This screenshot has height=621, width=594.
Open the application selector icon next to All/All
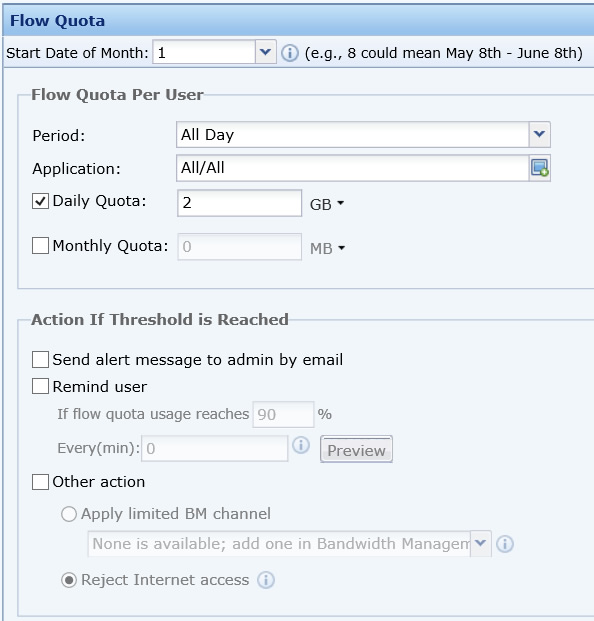pyautogui.click(x=540, y=168)
